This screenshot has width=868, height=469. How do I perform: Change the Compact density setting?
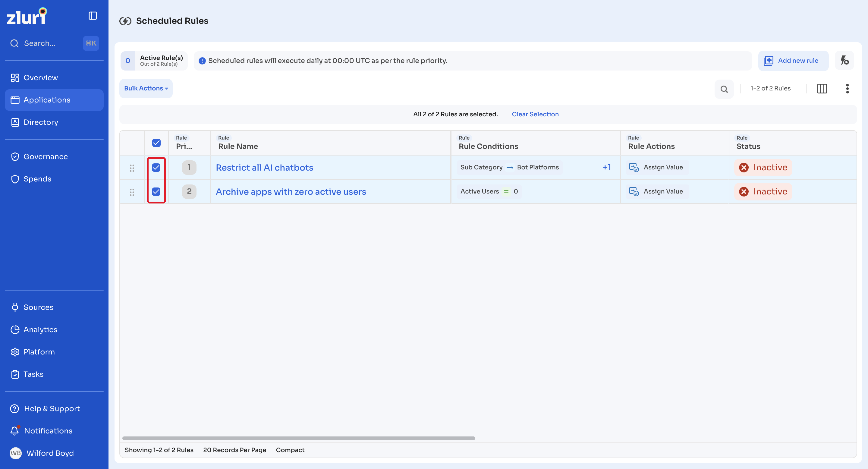click(290, 450)
